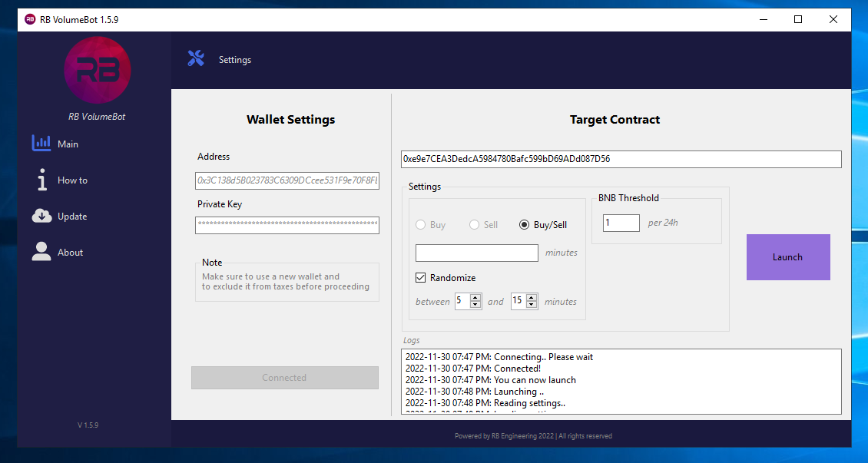This screenshot has height=463, width=868.
Task: Click the greyed Connected button
Action: point(285,378)
